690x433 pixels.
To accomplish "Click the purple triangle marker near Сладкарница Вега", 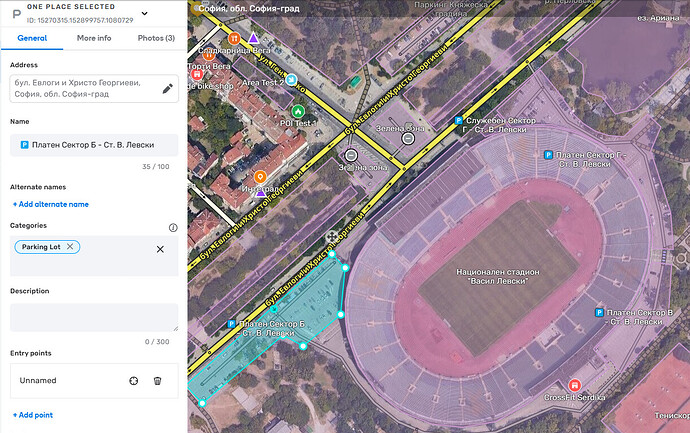I will tap(253, 38).
